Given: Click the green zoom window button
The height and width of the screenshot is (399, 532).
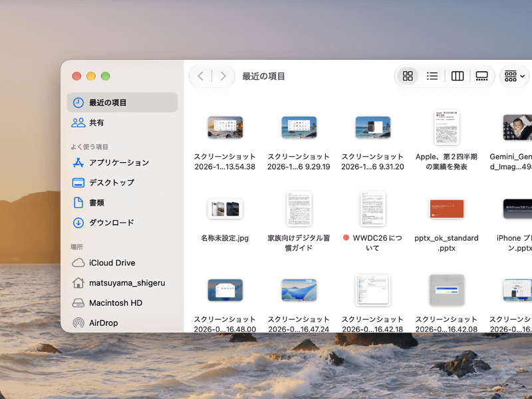Looking at the screenshot, I should (x=106, y=76).
